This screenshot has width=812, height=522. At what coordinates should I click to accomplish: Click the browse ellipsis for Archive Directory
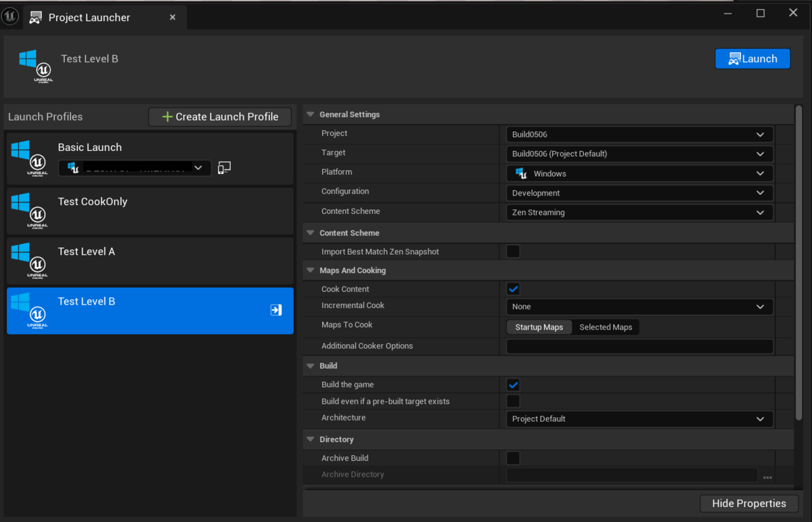pyautogui.click(x=767, y=477)
